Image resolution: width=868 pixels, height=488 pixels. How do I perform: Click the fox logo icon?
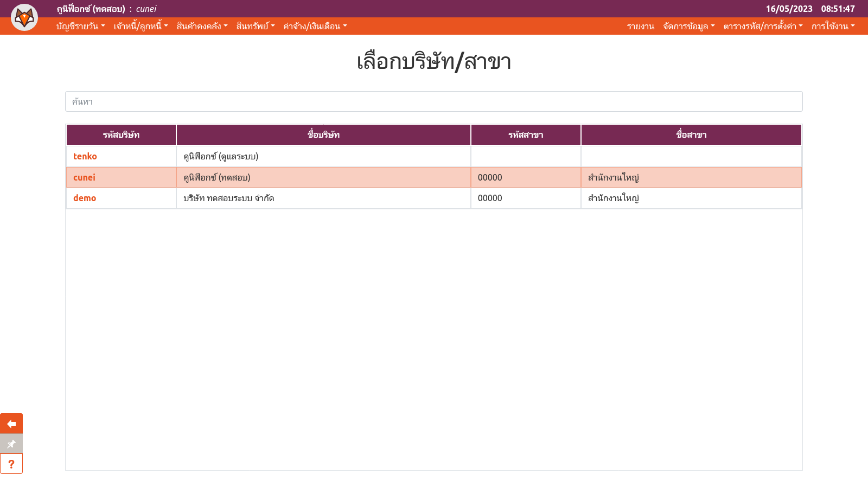[x=24, y=17]
